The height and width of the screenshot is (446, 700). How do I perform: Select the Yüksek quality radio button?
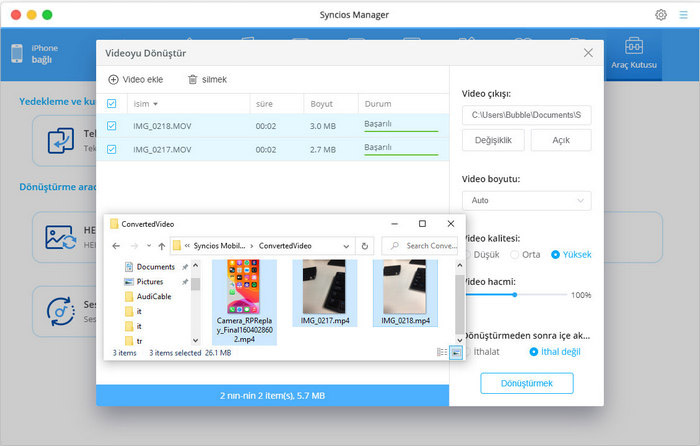(555, 254)
